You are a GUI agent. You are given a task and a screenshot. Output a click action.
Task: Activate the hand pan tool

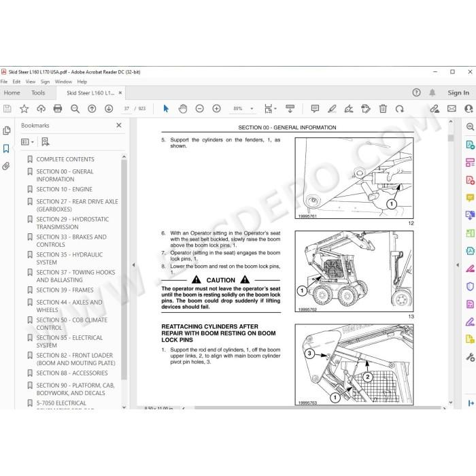pyautogui.click(x=183, y=108)
